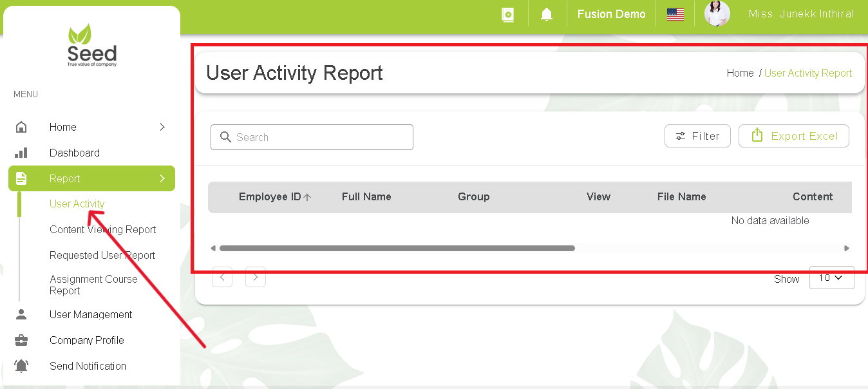Image resolution: width=868 pixels, height=389 pixels.
Task: Click the Export Excel button
Action: pyautogui.click(x=793, y=136)
